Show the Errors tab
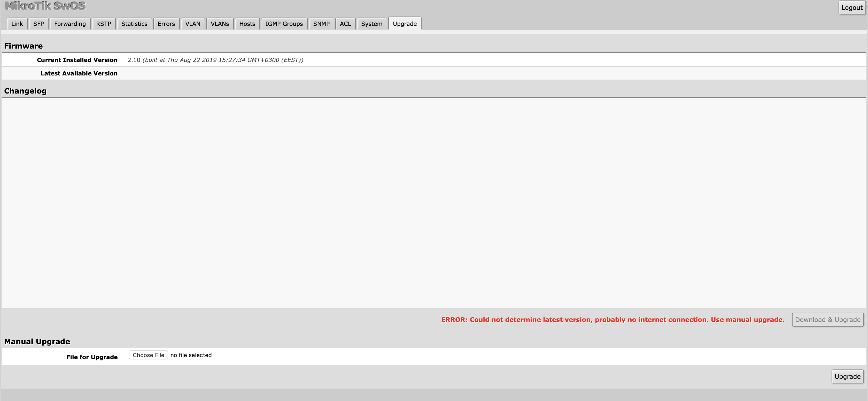 pyautogui.click(x=166, y=24)
